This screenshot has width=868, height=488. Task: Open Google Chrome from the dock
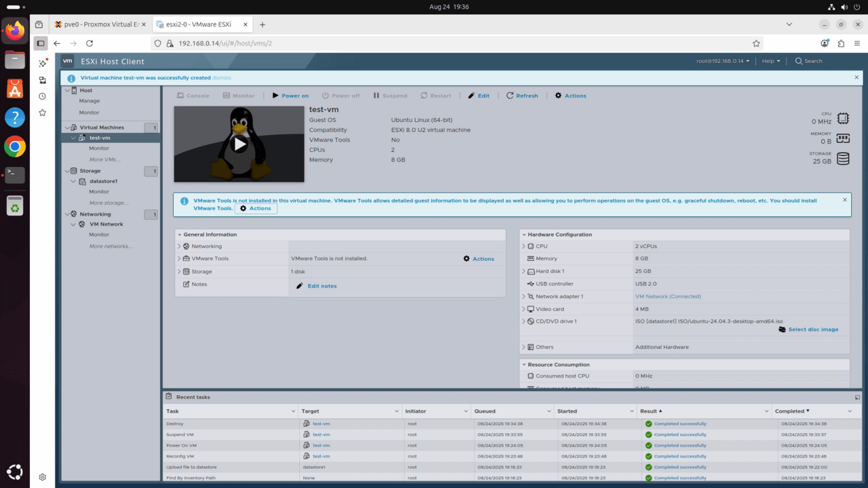pyautogui.click(x=15, y=146)
